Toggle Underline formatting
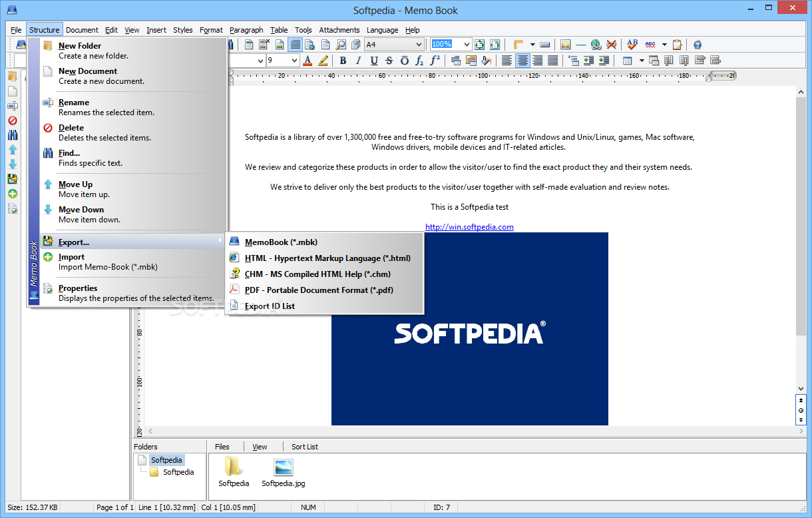This screenshot has width=812, height=518. (373, 61)
